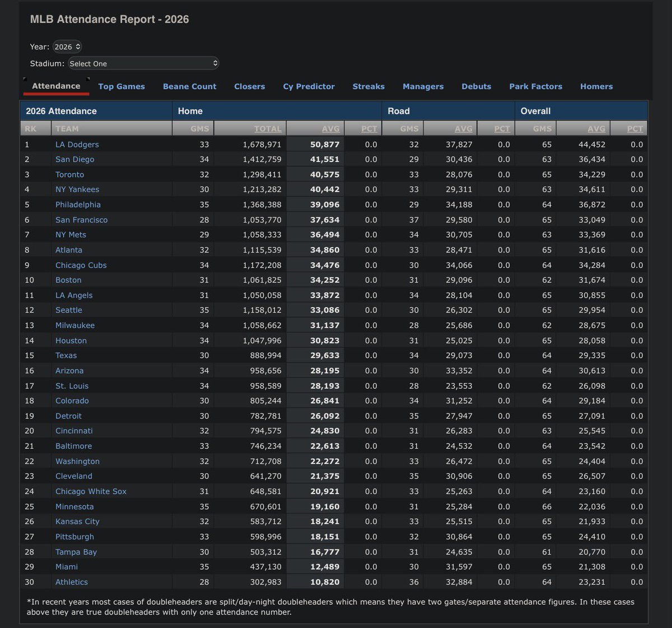Open the Tampa Bay team link
This screenshot has width=672, height=628.
tap(76, 552)
